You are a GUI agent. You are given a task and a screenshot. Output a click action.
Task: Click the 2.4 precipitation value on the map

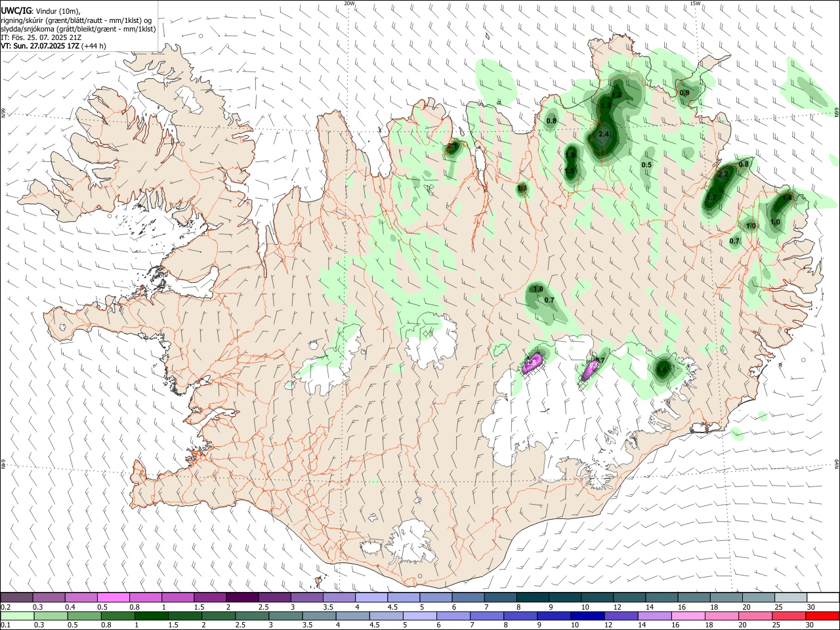click(x=604, y=135)
